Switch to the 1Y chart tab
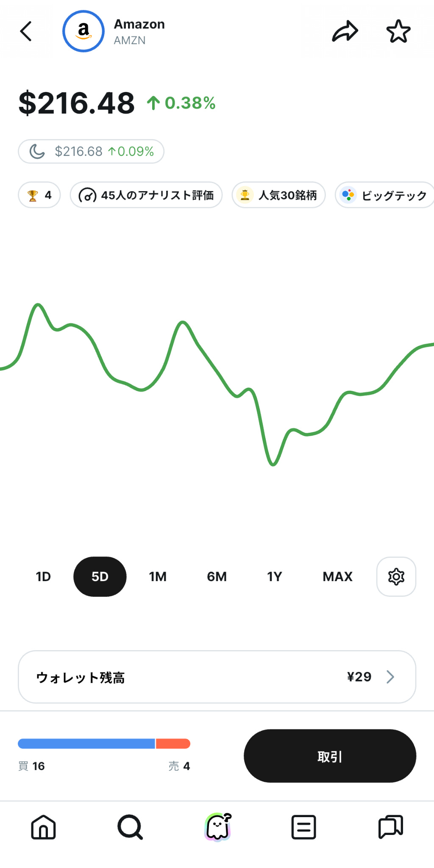Image resolution: width=434 pixels, height=868 pixels. pyautogui.click(x=274, y=576)
